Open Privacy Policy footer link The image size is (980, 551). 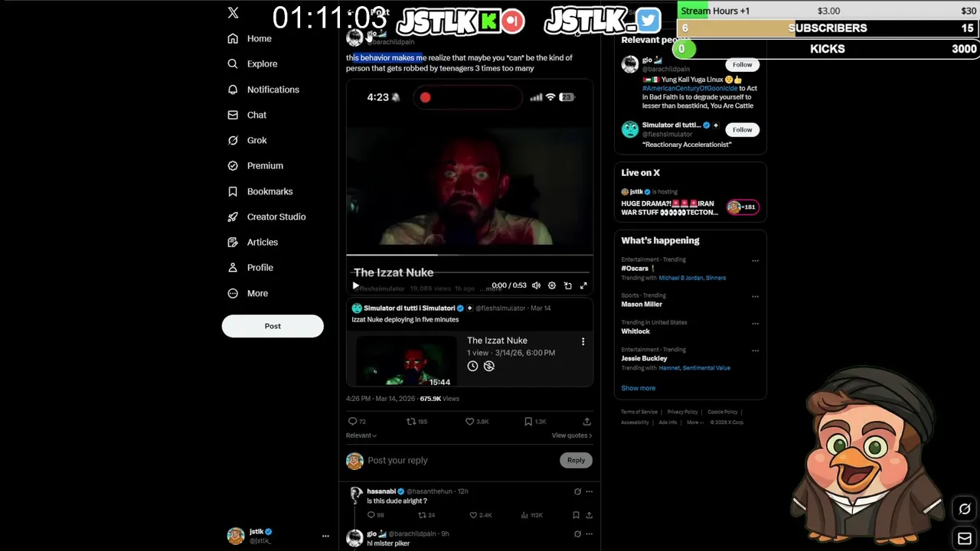(682, 412)
